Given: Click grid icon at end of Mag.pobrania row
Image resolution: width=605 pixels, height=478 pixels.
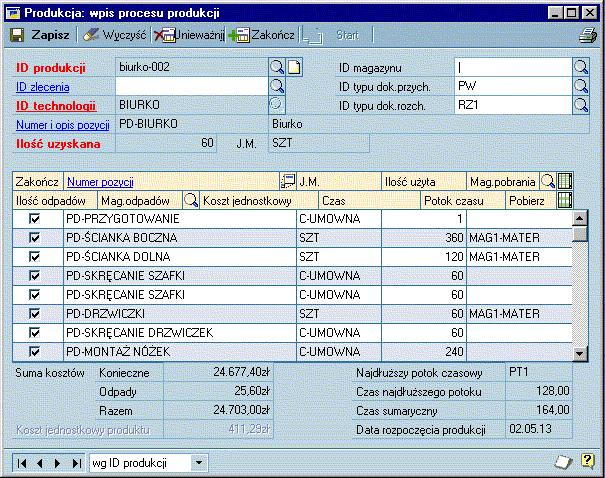Looking at the screenshot, I should pyautogui.click(x=564, y=181).
